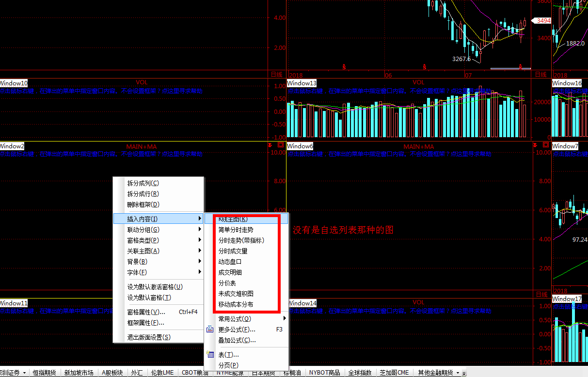
Task: Switch to the 新加坡市场 tab
Action: click(79, 373)
